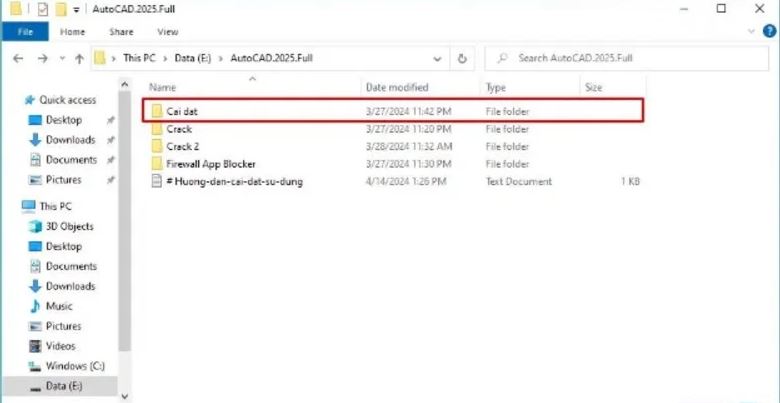Click Data (E:) in the address breadcrumb
This screenshot has width=780, height=403.
[x=193, y=58]
